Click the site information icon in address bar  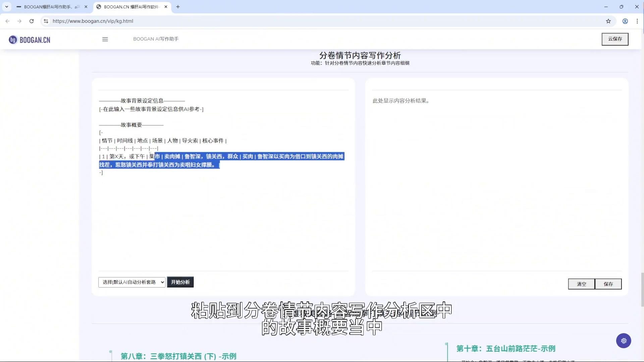pos(46,21)
